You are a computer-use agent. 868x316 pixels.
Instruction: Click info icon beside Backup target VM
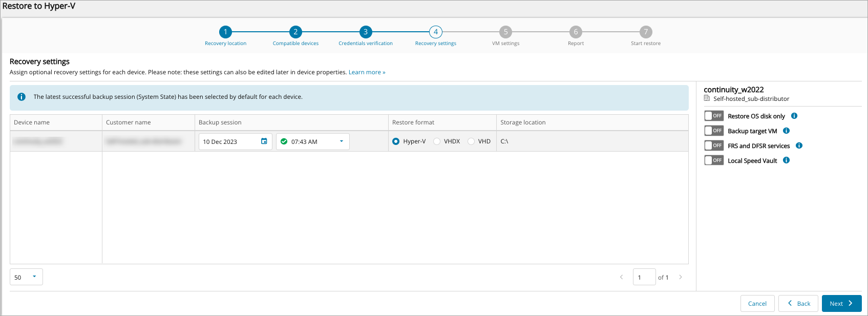click(x=786, y=131)
